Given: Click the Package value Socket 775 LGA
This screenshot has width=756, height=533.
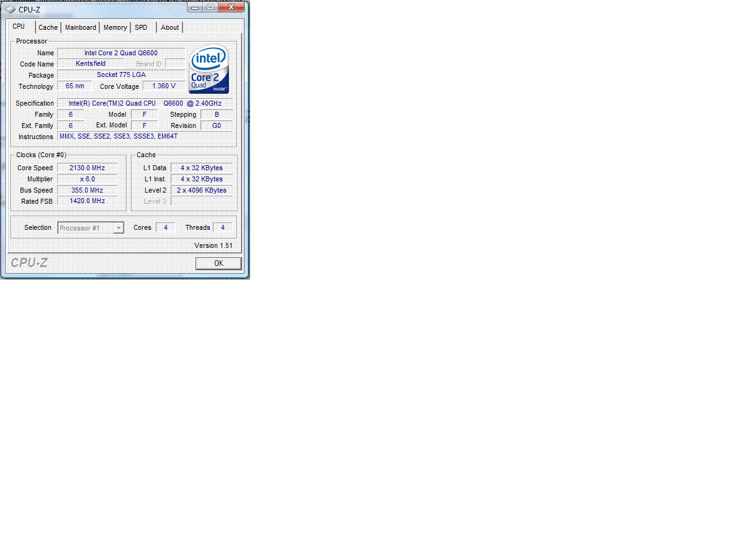Looking at the screenshot, I should (x=121, y=75).
